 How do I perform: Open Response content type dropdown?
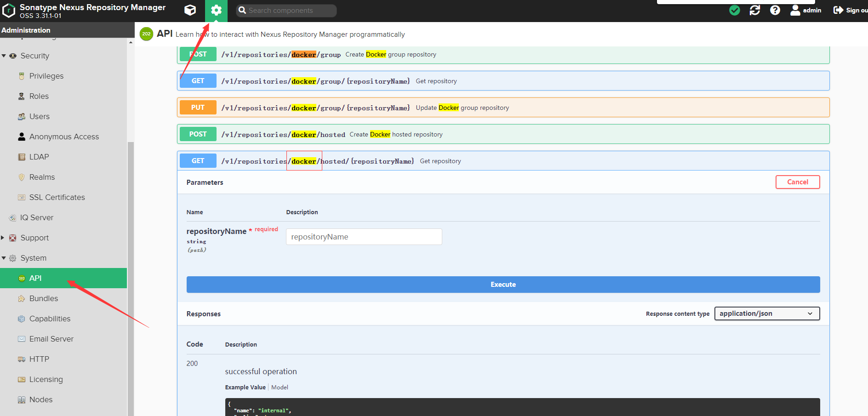[x=767, y=313]
